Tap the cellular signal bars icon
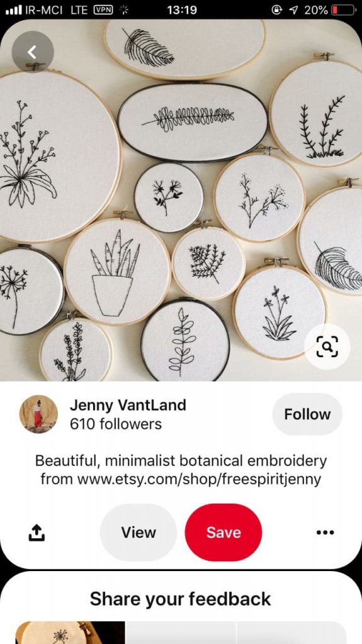The height and width of the screenshot is (644, 362). (x=14, y=10)
